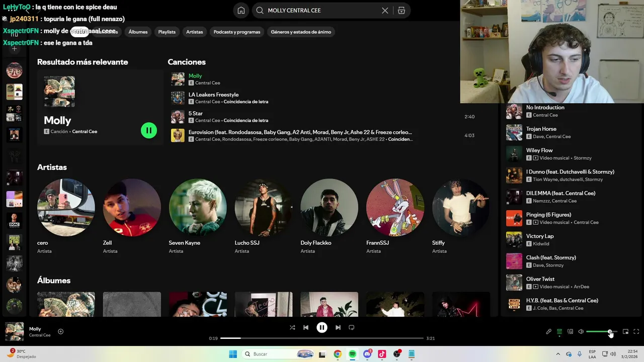
Task: Mute audio with the speaker icon
Action: [x=581, y=332]
